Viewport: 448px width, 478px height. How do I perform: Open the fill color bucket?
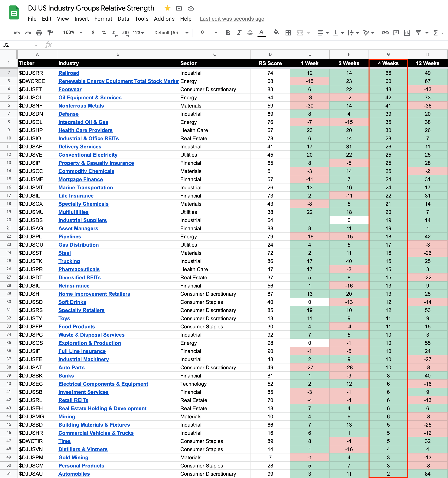coord(276,33)
